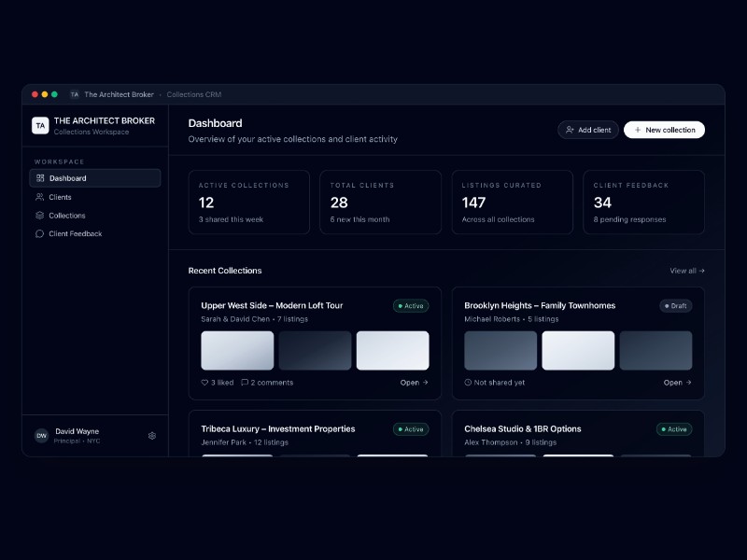The image size is (747, 560).
Task: Click the Client Feedback chat icon in sidebar
Action: pos(40,234)
